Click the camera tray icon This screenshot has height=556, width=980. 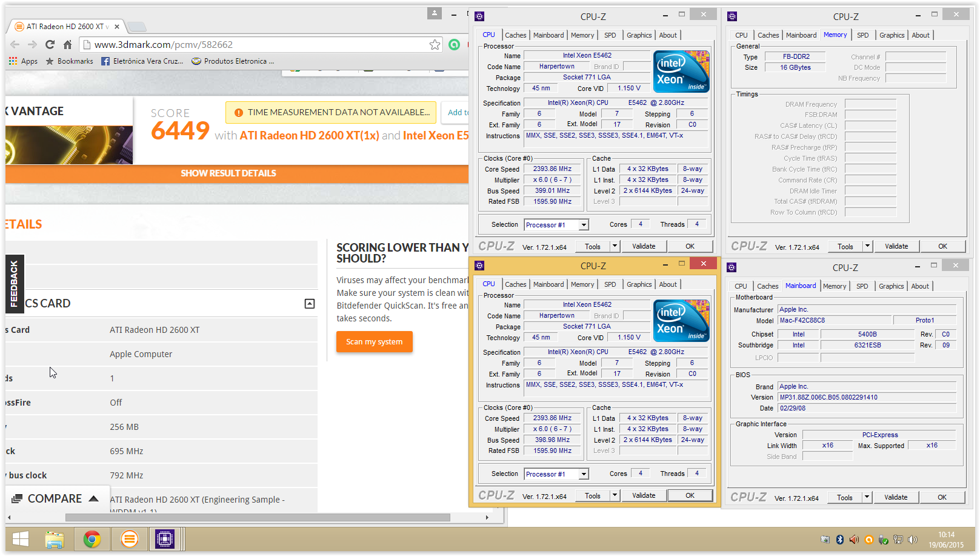pos(825,540)
